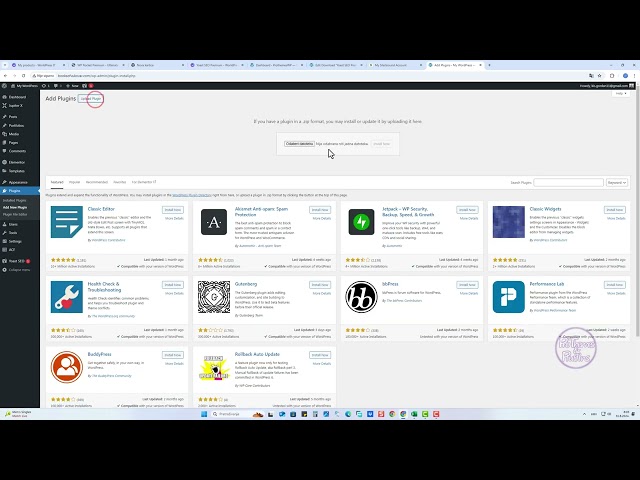Click the New content button in admin bar
Viewport: 640px width, 480px height.
coord(72,86)
